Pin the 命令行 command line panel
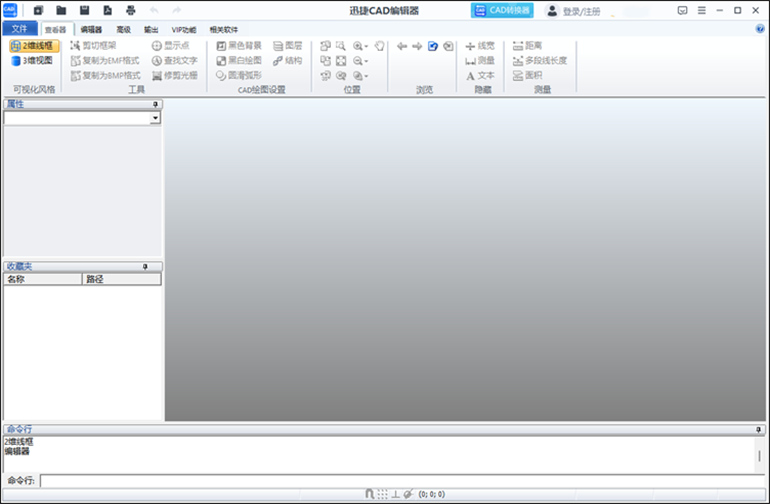Viewport: 770px width, 504px height. pyautogui.click(x=759, y=429)
